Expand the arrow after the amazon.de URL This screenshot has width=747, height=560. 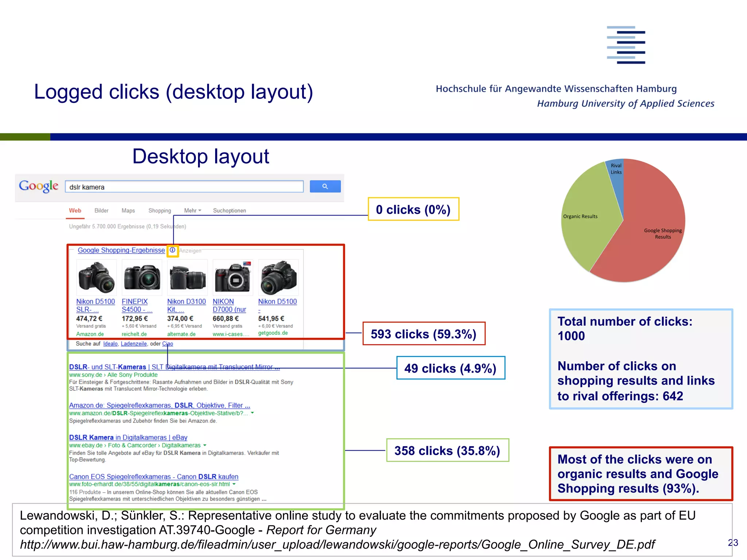pyautogui.click(x=252, y=413)
